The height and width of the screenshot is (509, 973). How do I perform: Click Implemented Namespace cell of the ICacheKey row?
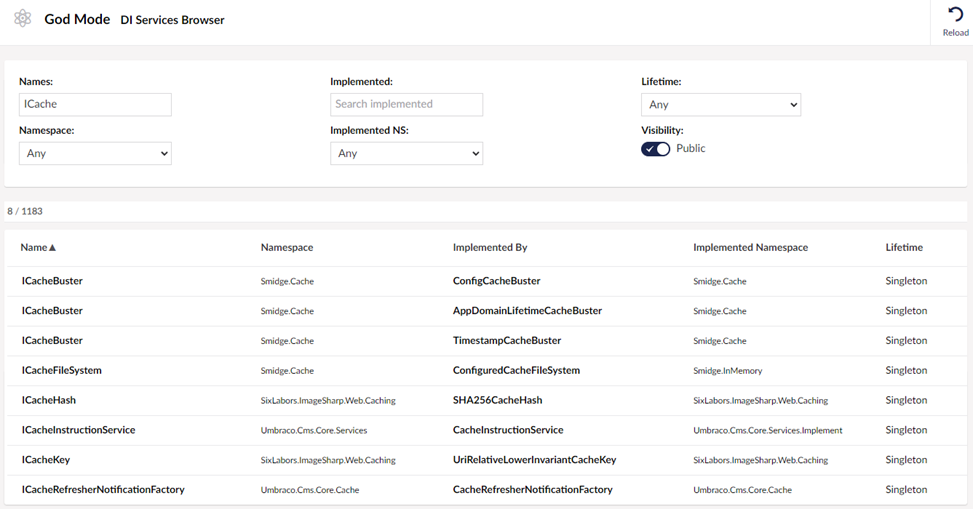760,460
